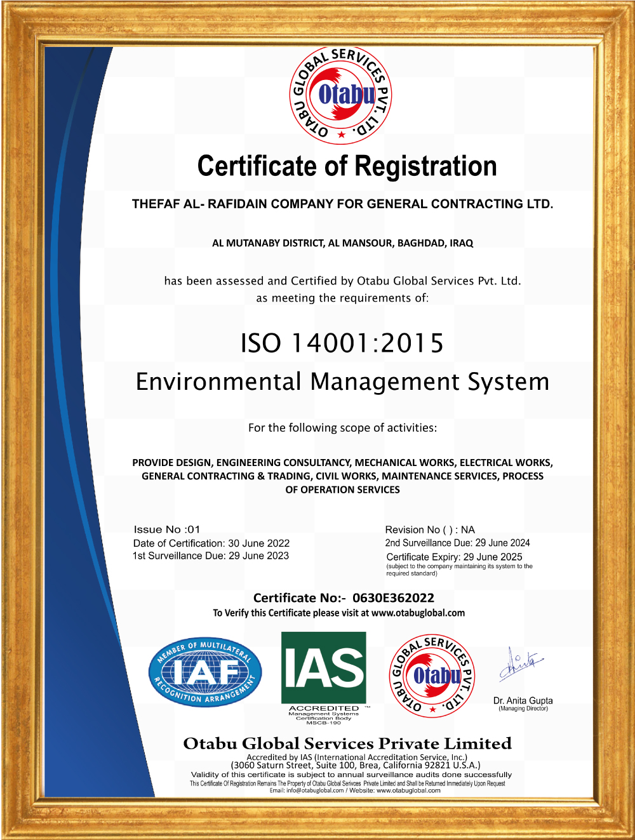Select 'This Certificate Of Registration Remains The Property' line
The height and width of the screenshot is (840, 635).
point(347,783)
